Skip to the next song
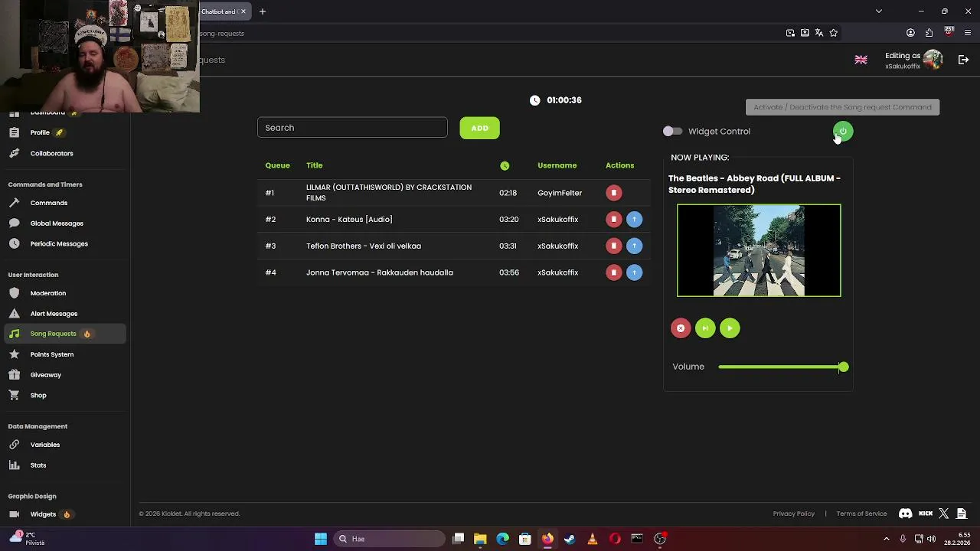 tap(705, 328)
